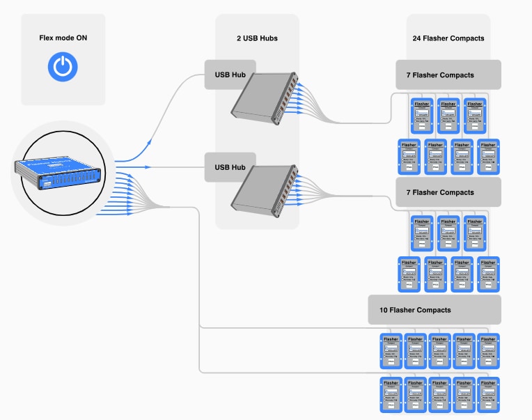Screen dimensions: 532x420
Task: Click the Flex mode ON label
Action: tap(63, 37)
